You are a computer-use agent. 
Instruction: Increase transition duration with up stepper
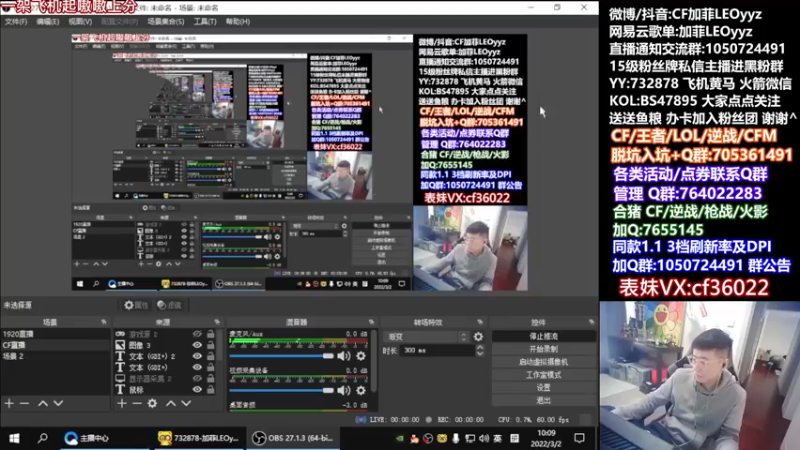[x=480, y=347]
